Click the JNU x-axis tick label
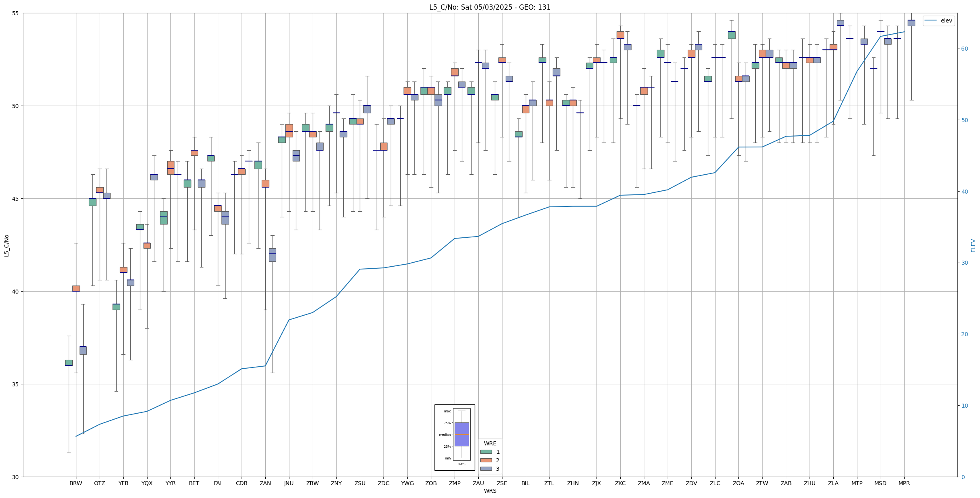The width and height of the screenshot is (980, 498). pyautogui.click(x=289, y=483)
